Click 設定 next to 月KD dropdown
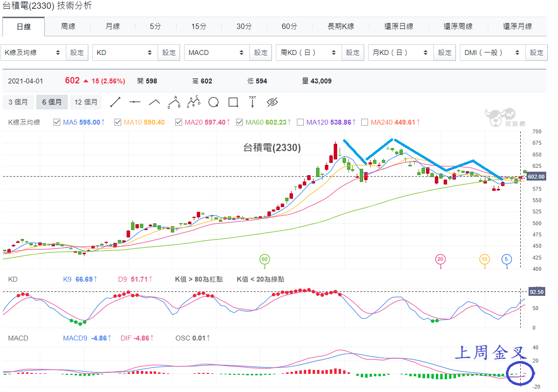Image resolution: width=558 pixels, height=392 pixels. point(445,52)
